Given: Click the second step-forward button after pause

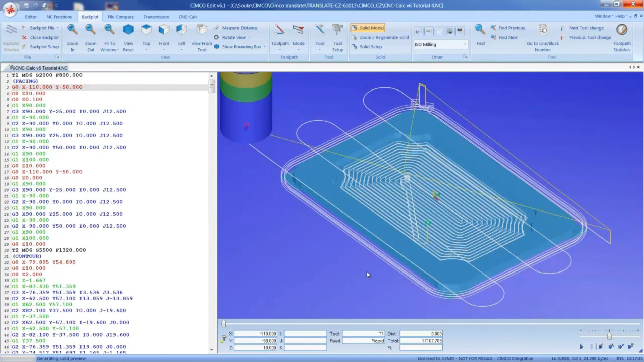Looking at the screenshot, I should coord(611,347).
